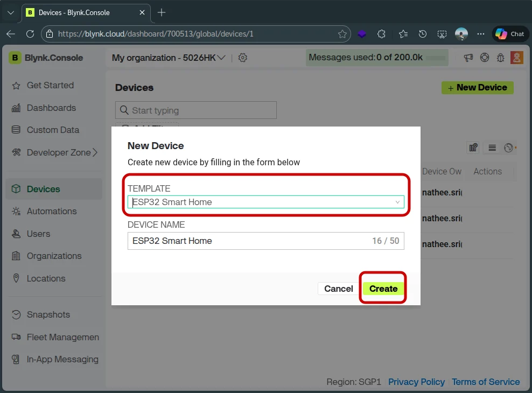Image resolution: width=532 pixels, height=393 pixels.
Task: Open Copilot Chat in browser toolbar
Action: pyautogui.click(x=509, y=34)
